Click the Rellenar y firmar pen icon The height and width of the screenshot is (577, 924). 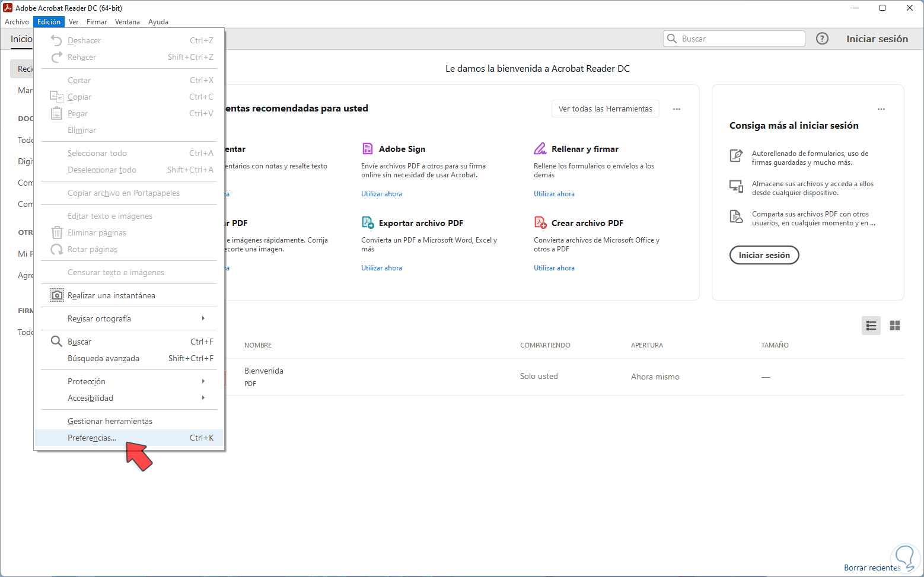[540, 149]
